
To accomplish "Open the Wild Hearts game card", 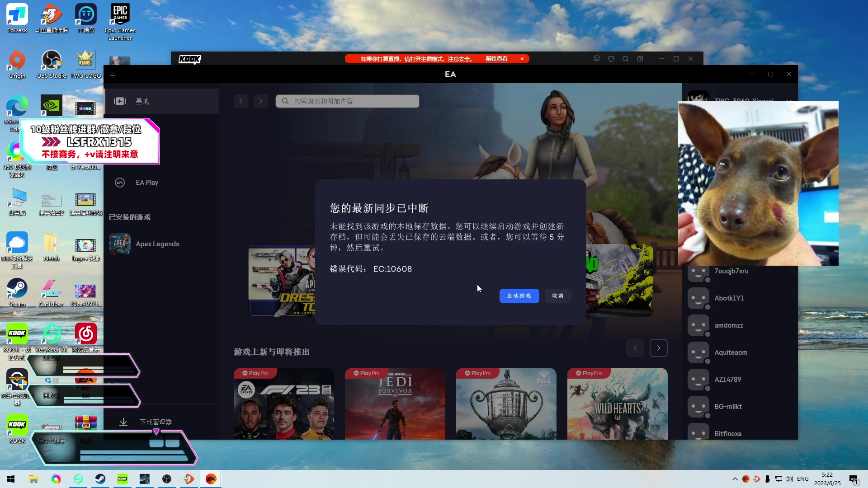I will [618, 404].
